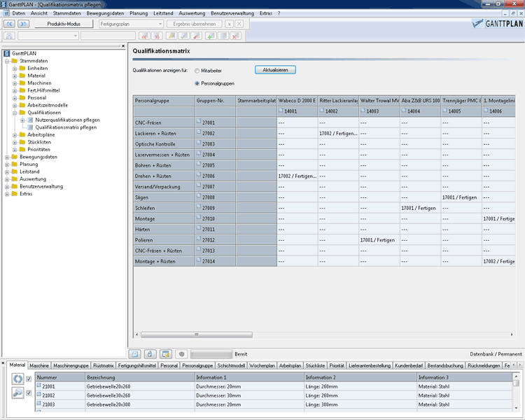
Task: Expand the Arbeitspläne folder
Action: tap(15, 135)
